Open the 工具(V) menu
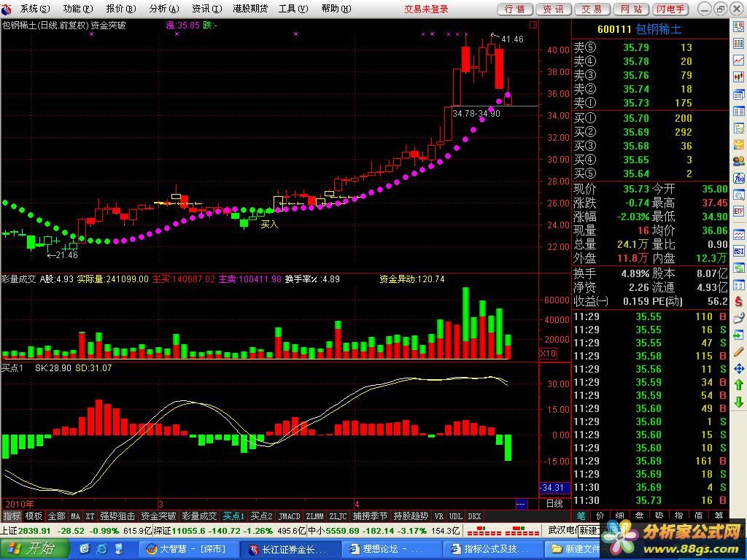The height and width of the screenshot is (560, 747). (x=293, y=9)
